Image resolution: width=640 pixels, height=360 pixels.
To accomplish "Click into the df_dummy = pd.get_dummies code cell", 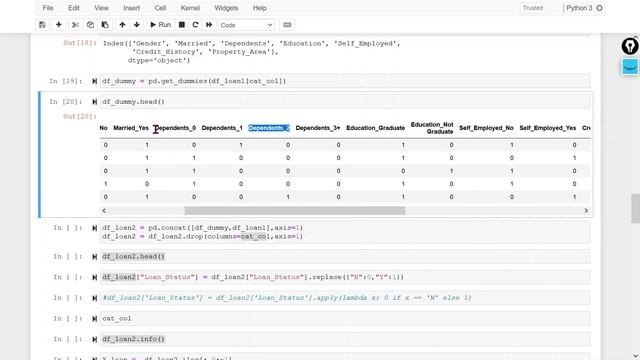I will 345,81.
